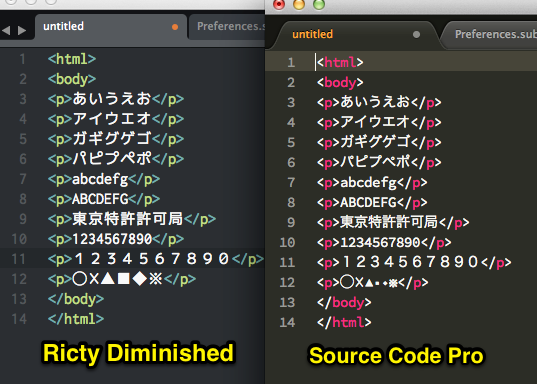
Task: Click line number 1 in right editor
Action: (x=291, y=62)
